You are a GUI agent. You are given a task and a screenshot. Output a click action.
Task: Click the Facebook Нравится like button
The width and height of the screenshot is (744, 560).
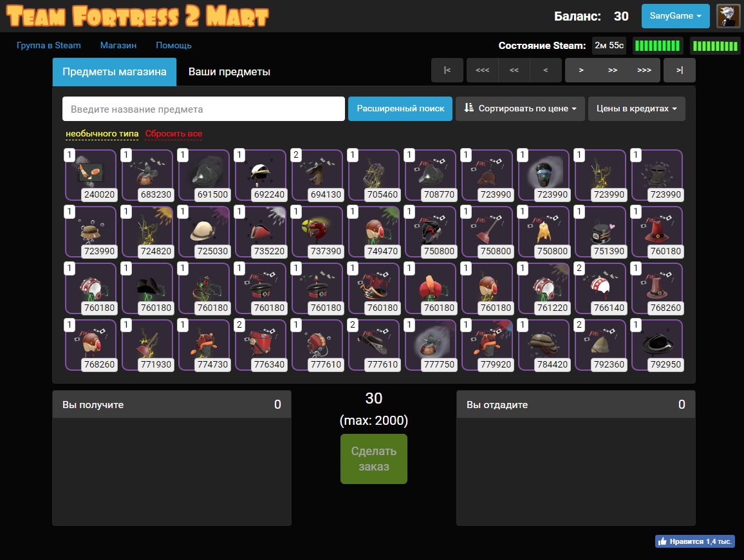click(x=695, y=541)
